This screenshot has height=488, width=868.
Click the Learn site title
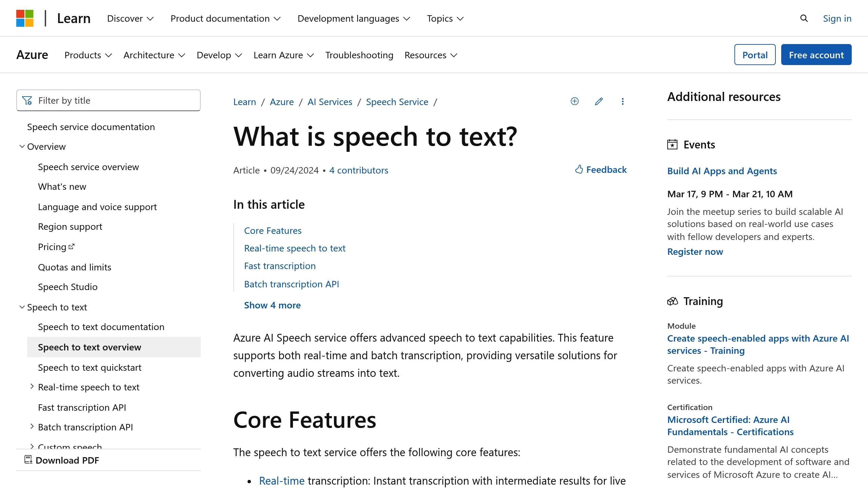[x=74, y=18]
